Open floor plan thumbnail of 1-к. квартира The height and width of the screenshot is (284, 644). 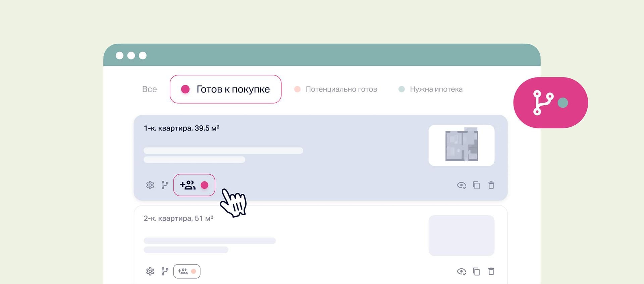click(462, 146)
